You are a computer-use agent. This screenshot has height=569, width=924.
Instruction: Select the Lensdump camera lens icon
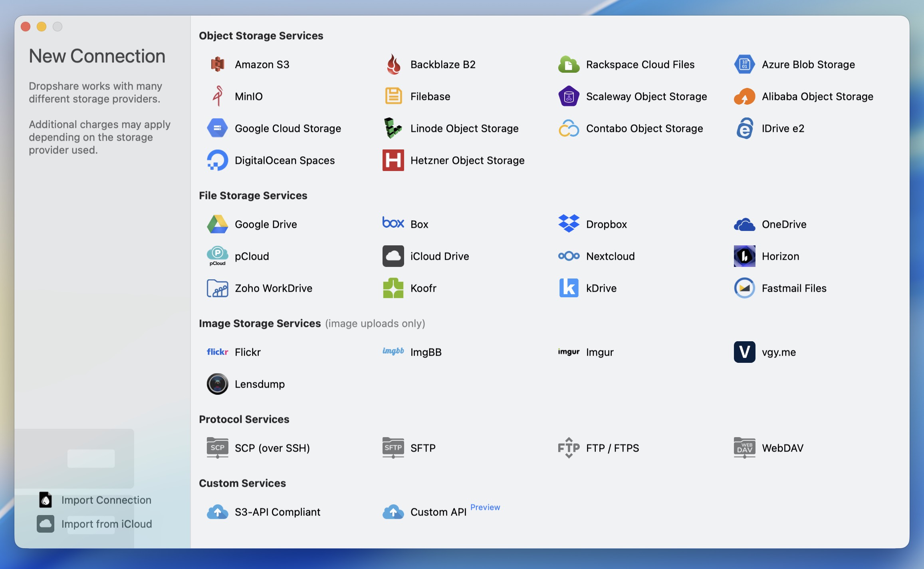tap(217, 384)
